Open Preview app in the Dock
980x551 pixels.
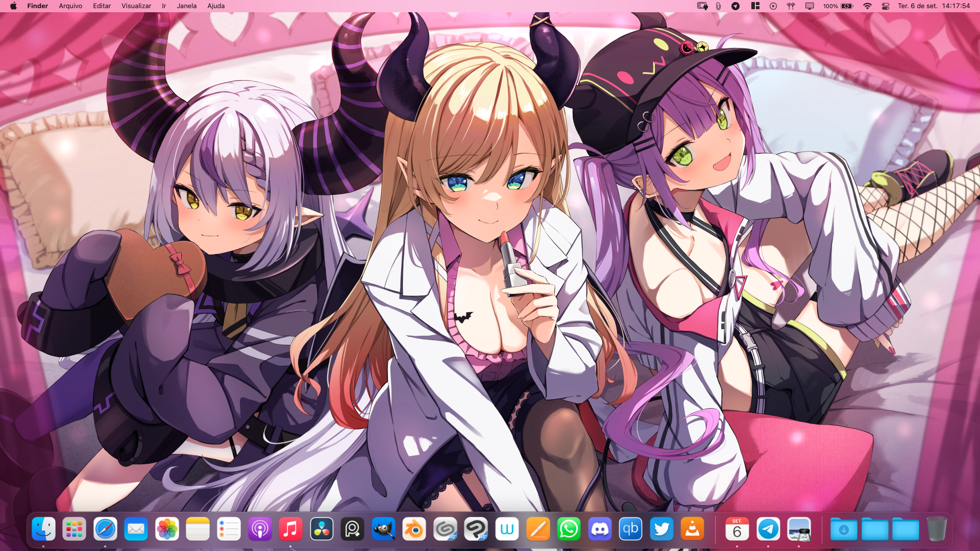[x=799, y=529]
